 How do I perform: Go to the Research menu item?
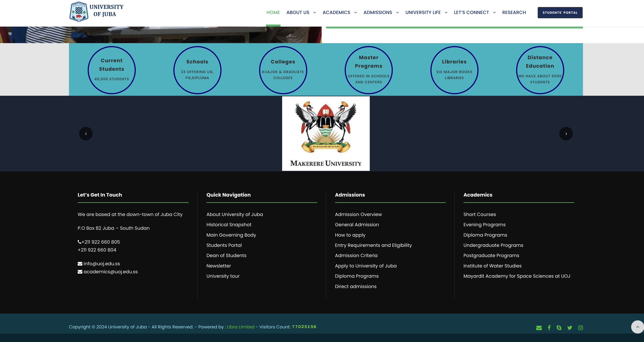click(514, 13)
